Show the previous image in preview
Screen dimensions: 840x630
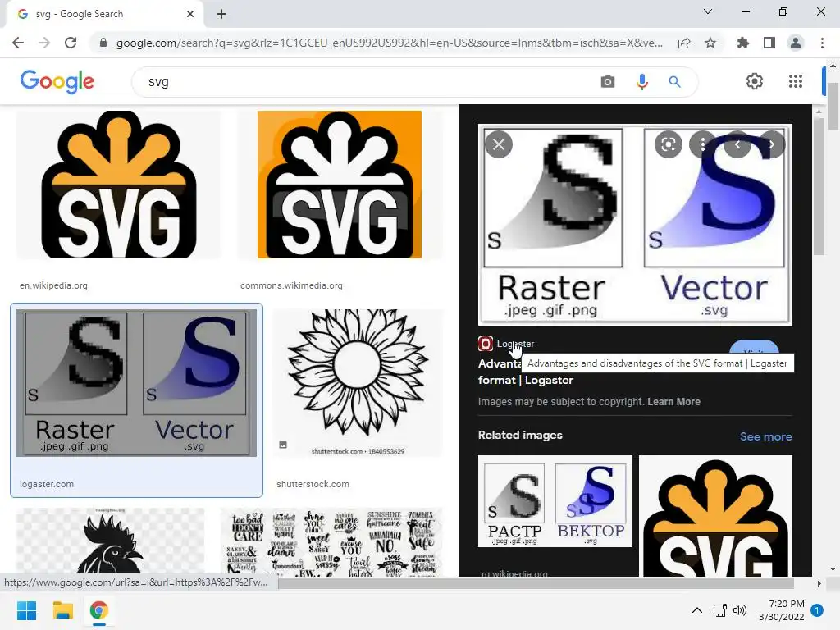tap(737, 144)
